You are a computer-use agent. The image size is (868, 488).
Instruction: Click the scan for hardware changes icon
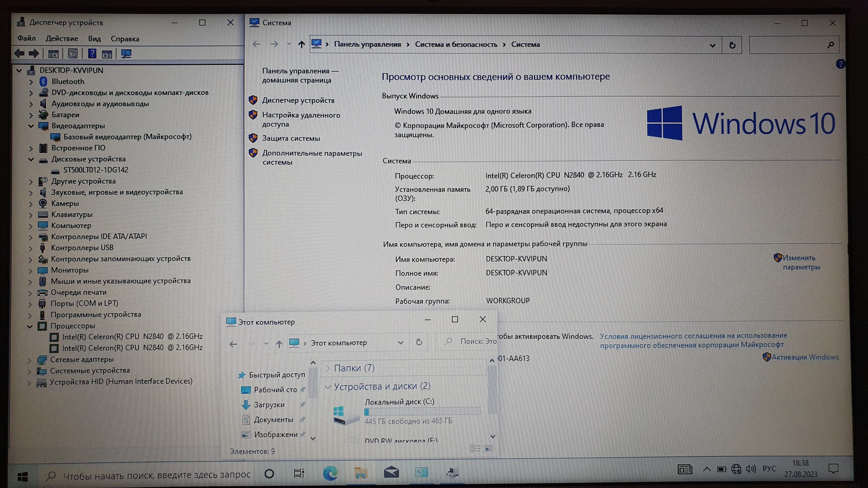126,54
